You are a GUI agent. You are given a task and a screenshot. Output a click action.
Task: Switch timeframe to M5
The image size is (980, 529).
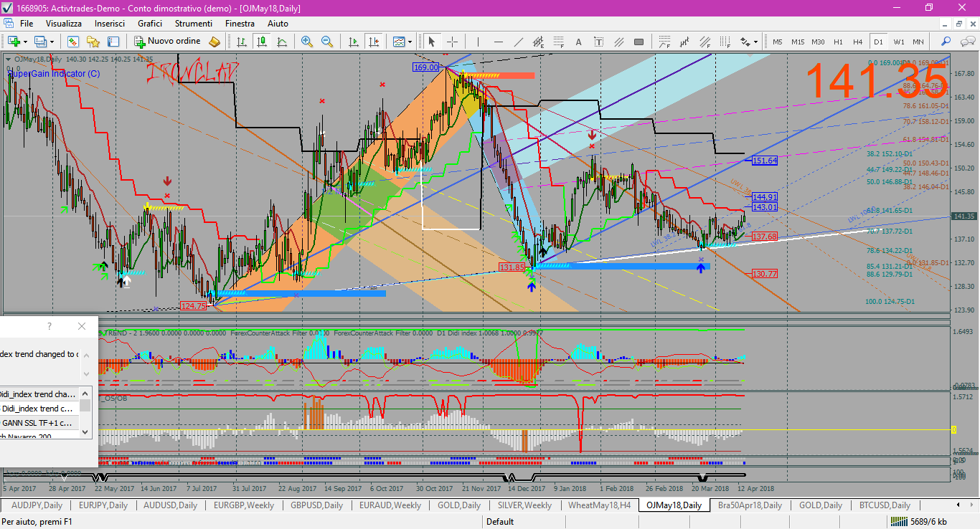coord(778,42)
